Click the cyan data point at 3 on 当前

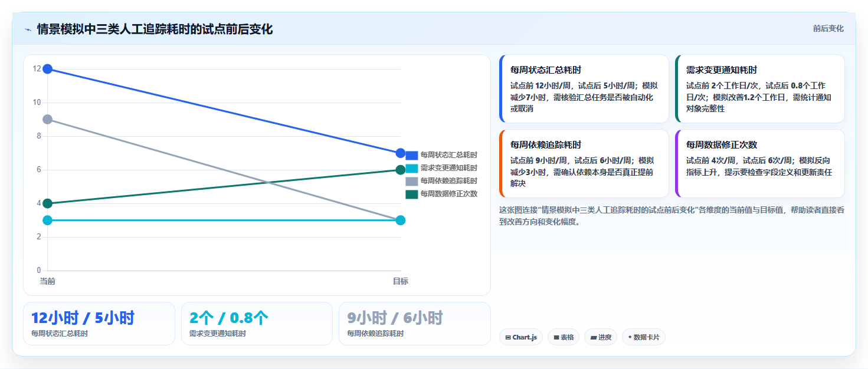click(x=48, y=220)
